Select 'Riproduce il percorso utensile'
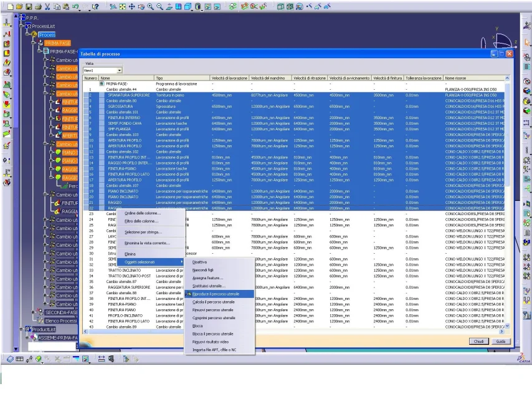The height and width of the screenshot is (399, 532). point(219,294)
